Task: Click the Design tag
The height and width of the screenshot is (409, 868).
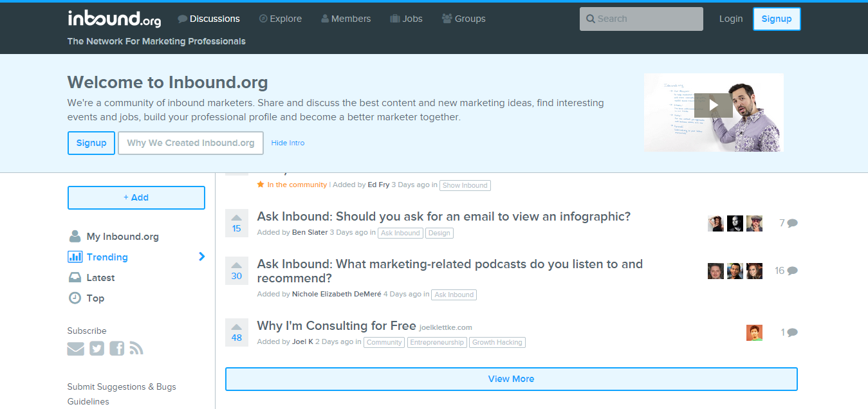Action: tap(439, 233)
